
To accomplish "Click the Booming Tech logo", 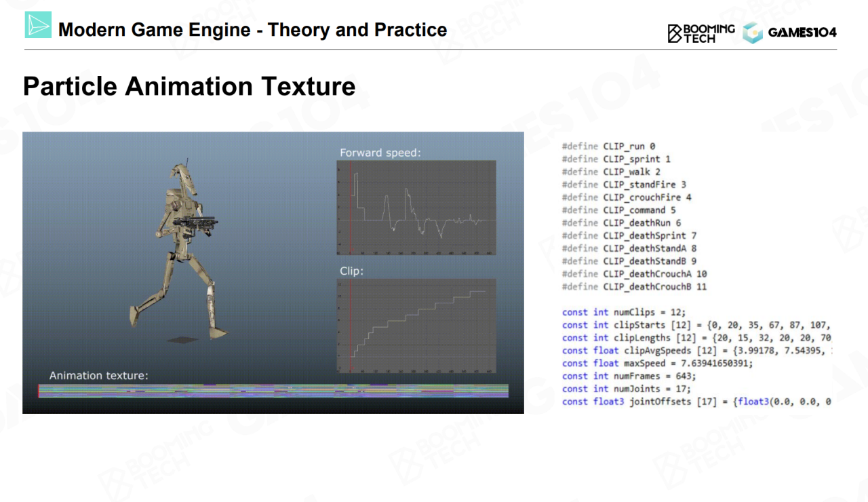I will pos(701,33).
